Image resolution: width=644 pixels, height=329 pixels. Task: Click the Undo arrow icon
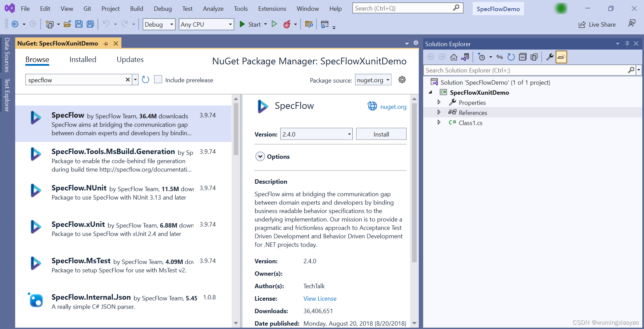(106, 24)
